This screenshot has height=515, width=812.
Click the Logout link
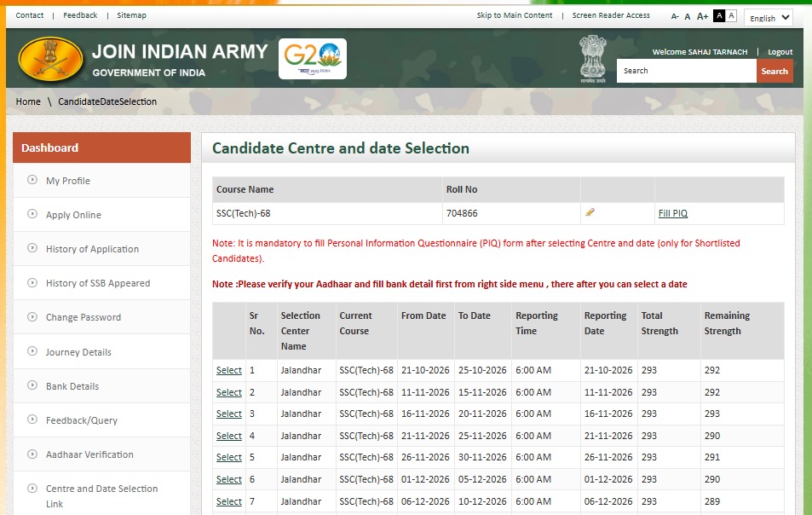click(x=780, y=52)
